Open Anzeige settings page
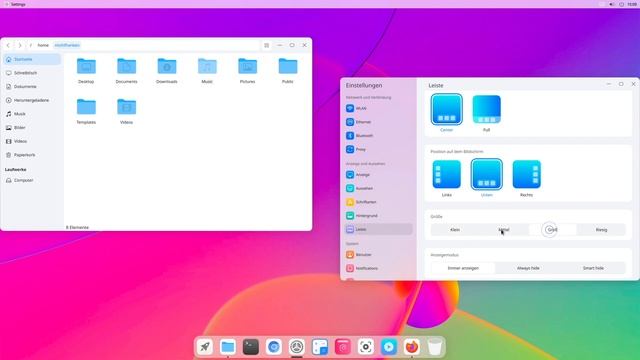Screen dimensions: 640x360 tap(378, 175)
